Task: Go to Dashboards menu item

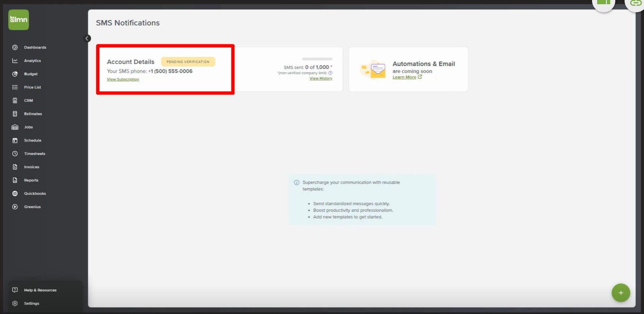Action: [35, 47]
